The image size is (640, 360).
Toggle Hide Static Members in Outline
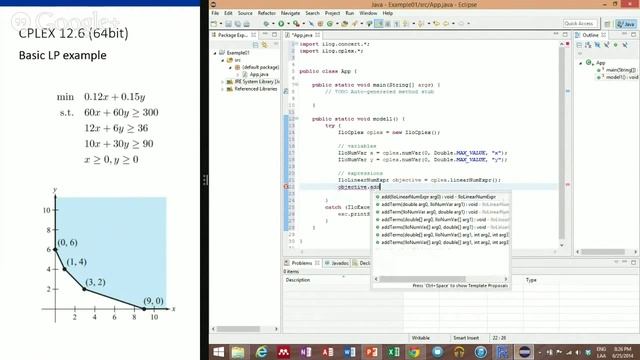607,45
